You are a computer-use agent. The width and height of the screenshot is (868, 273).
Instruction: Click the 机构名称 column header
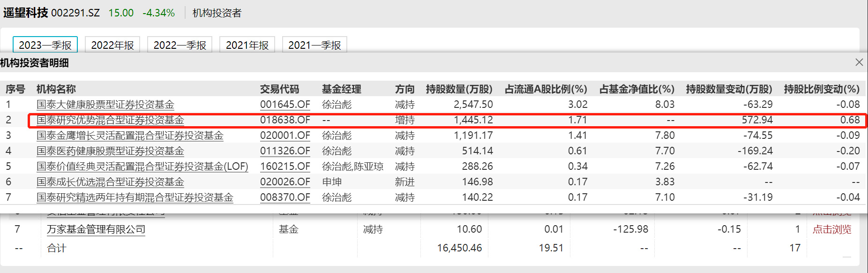point(56,89)
